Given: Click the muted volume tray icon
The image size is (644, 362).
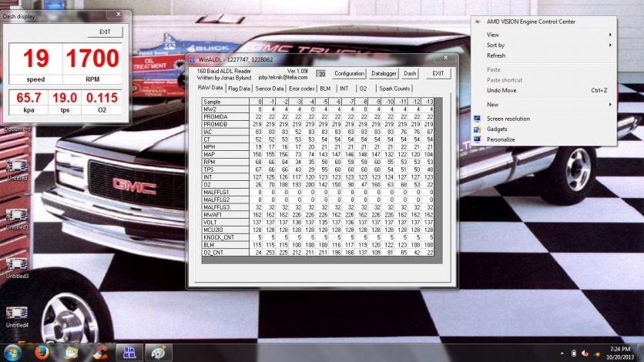Looking at the screenshot, I should coord(585,354).
